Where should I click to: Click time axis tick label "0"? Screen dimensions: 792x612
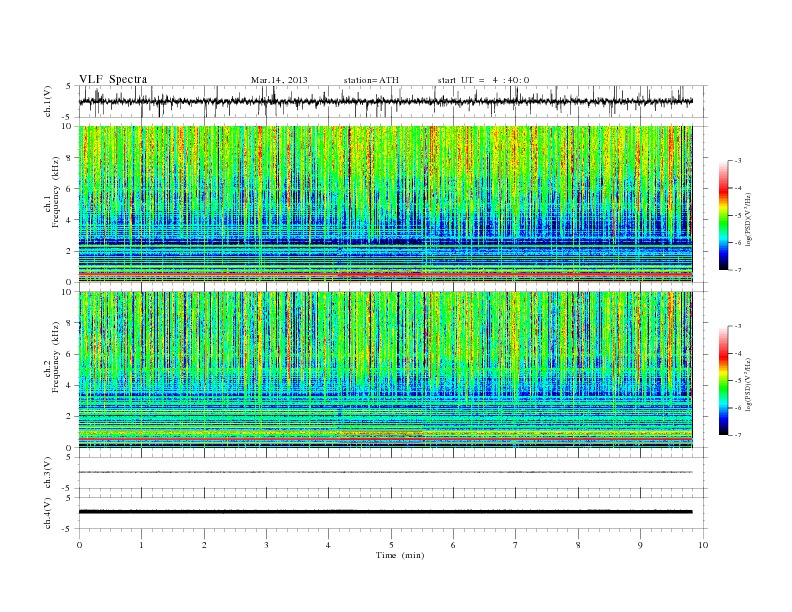coord(79,545)
